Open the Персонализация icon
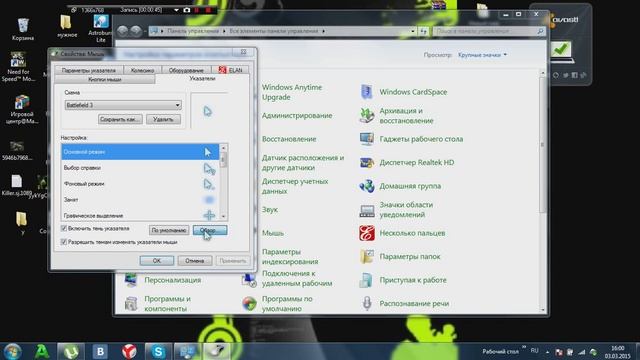The height and width of the screenshot is (360, 640). pyautogui.click(x=131, y=280)
